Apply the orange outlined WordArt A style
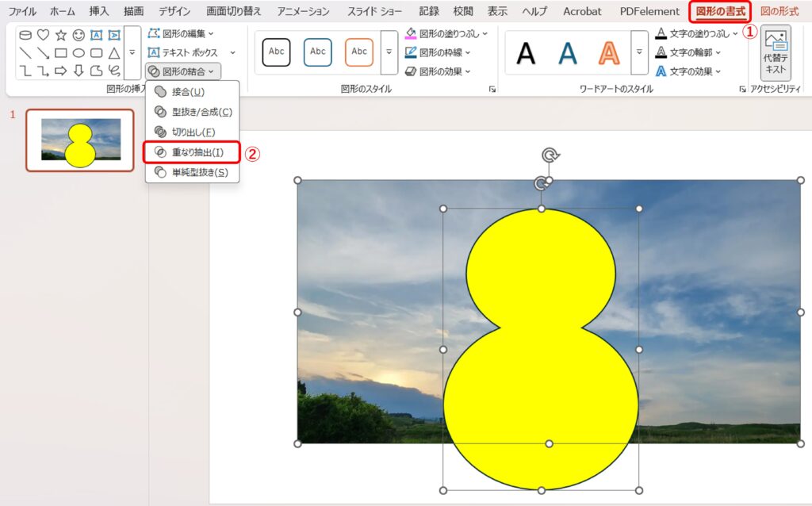 [x=609, y=52]
